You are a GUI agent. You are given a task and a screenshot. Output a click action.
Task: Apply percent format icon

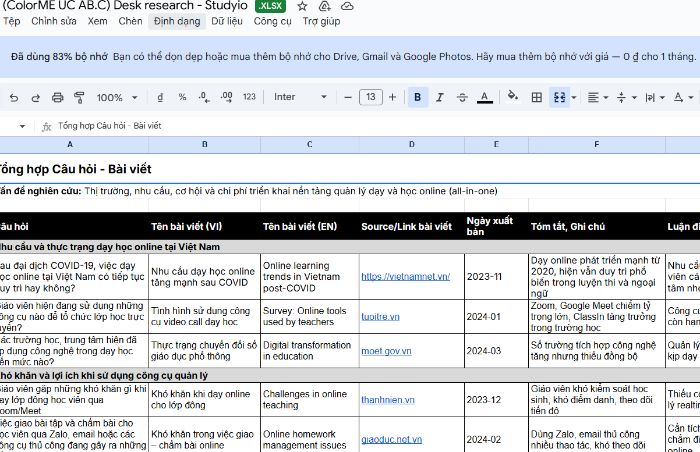point(182,97)
